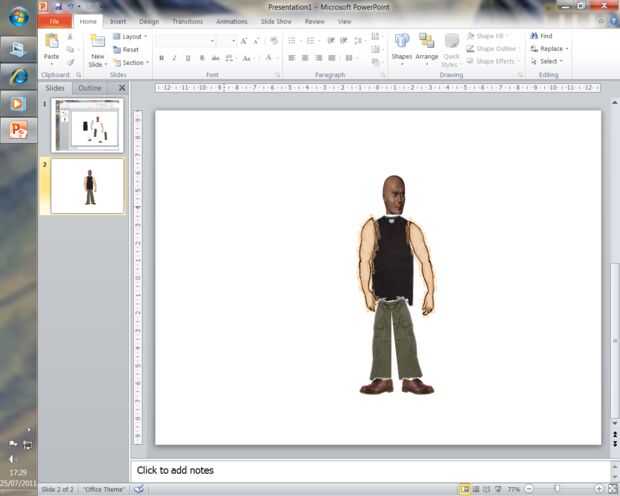Open the File backstage menu
The width and height of the screenshot is (620, 496).
tap(54, 21)
